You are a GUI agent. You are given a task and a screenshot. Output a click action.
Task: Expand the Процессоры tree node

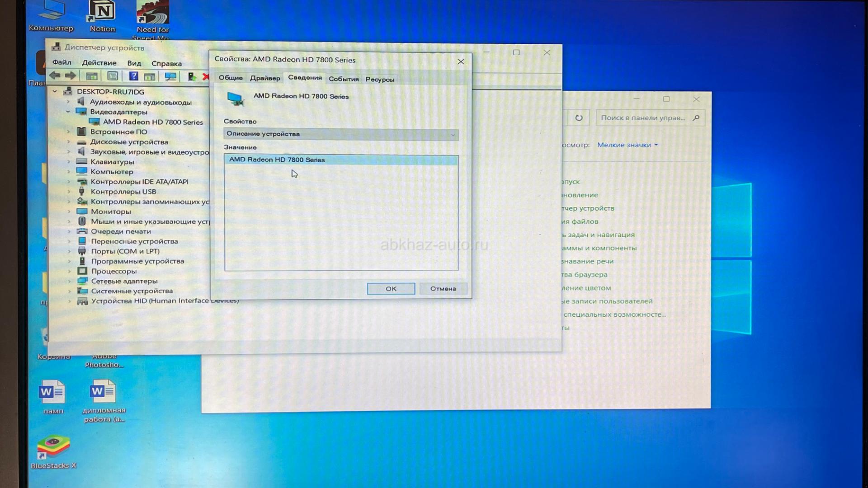click(69, 272)
